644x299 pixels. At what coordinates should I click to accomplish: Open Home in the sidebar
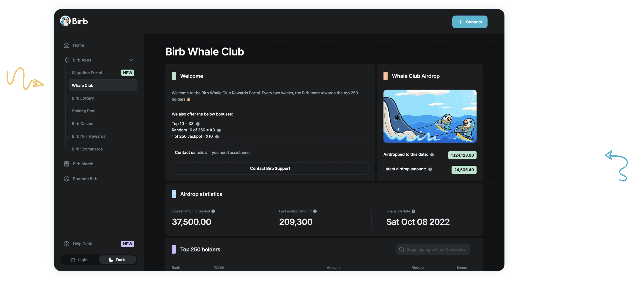point(99,45)
